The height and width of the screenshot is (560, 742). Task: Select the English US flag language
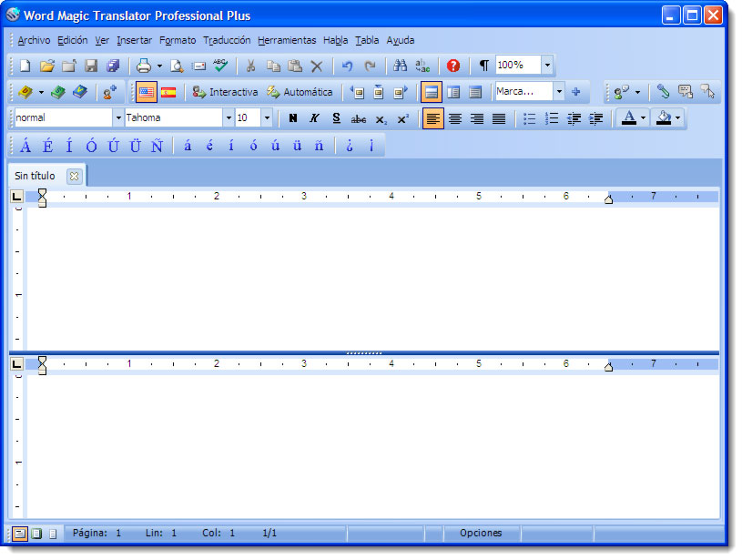(x=147, y=92)
